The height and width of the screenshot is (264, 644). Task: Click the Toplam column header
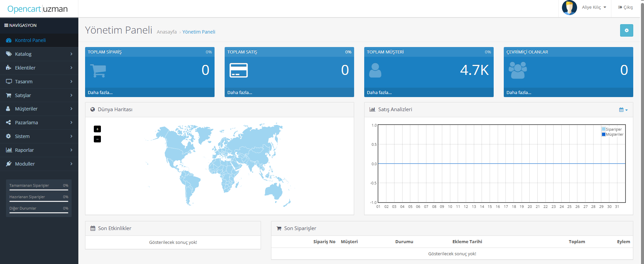pos(577,242)
